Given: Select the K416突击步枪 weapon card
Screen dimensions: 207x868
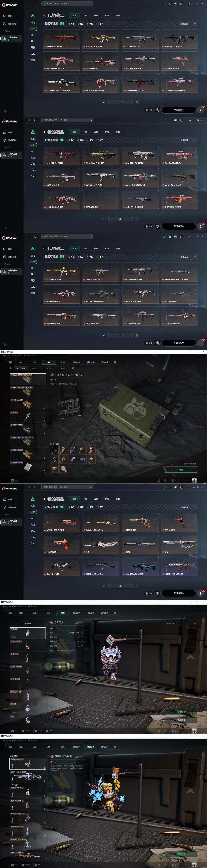Looking at the screenshot, I should coord(179,566).
